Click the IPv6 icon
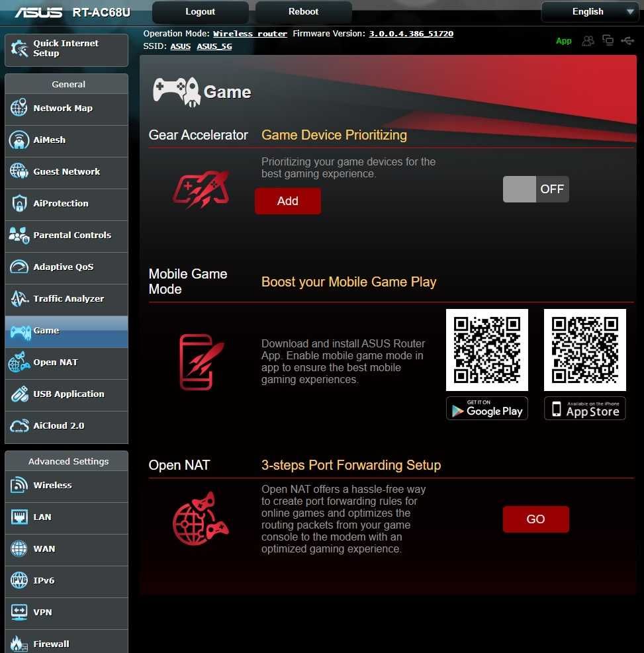644x653 pixels. click(x=19, y=580)
